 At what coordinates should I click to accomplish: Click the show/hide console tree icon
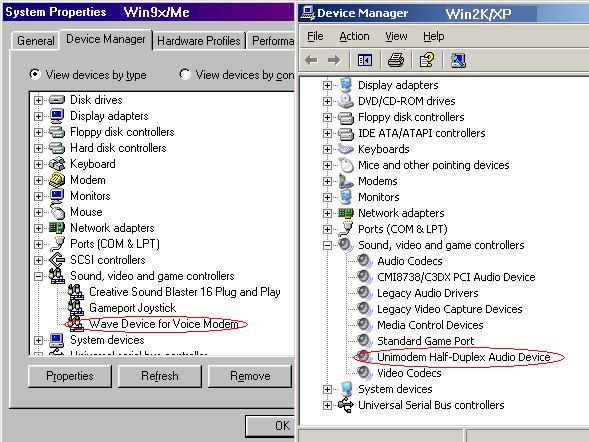[x=365, y=60]
